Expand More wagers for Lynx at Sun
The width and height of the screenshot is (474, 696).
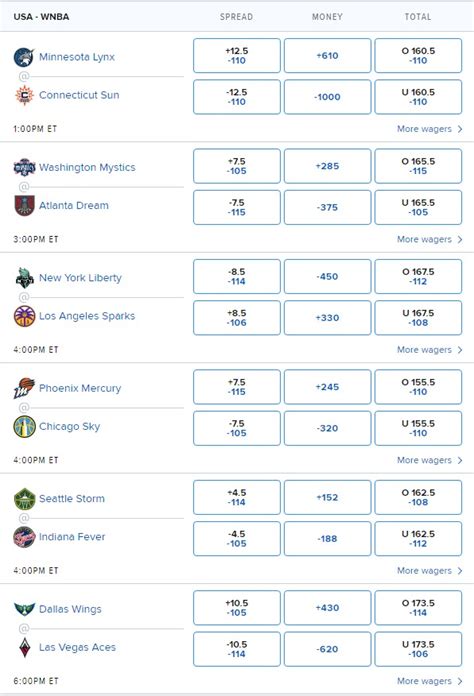point(429,129)
